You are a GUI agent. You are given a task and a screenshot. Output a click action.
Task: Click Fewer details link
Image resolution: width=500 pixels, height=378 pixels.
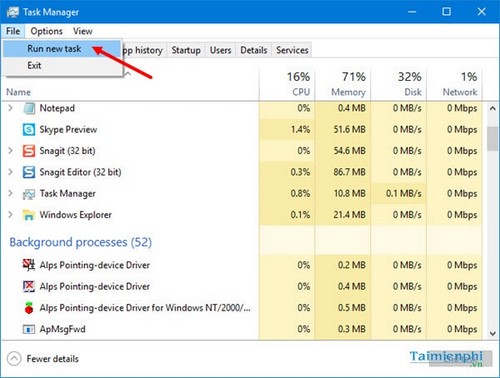[x=53, y=359]
